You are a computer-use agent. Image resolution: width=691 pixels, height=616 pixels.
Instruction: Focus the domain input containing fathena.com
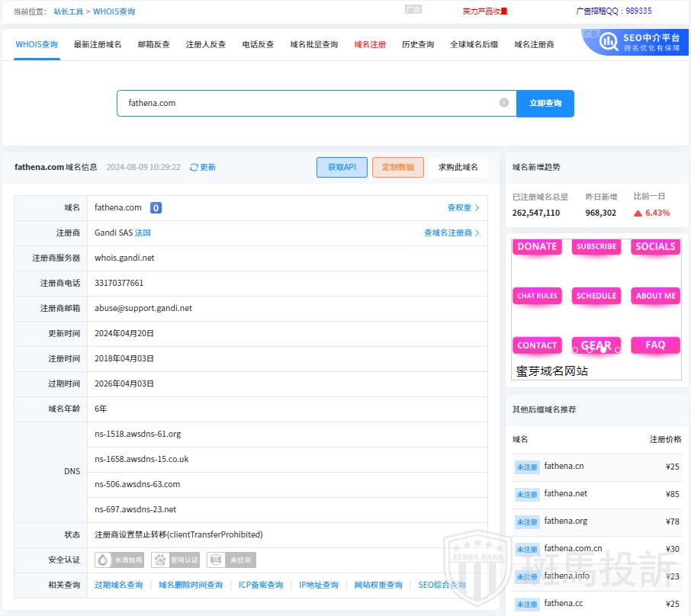[305, 103]
